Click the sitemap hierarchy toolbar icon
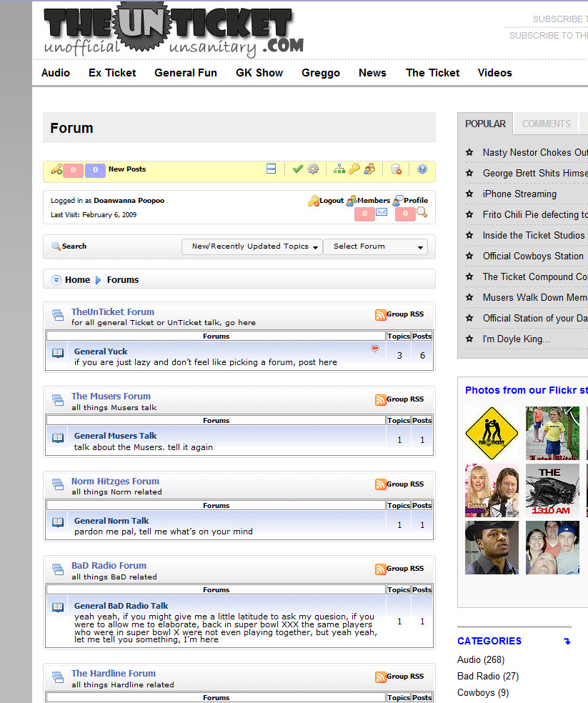This screenshot has width=588, height=703. point(339,169)
